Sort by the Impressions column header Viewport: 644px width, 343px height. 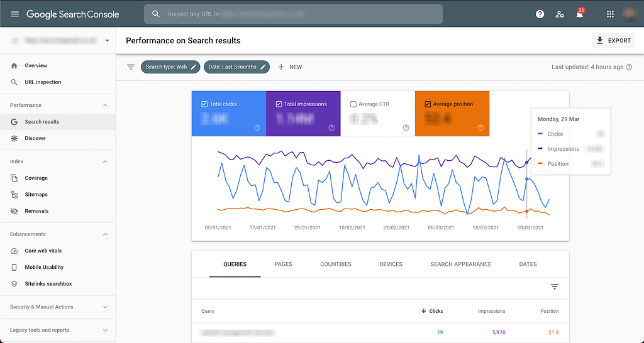(x=492, y=311)
